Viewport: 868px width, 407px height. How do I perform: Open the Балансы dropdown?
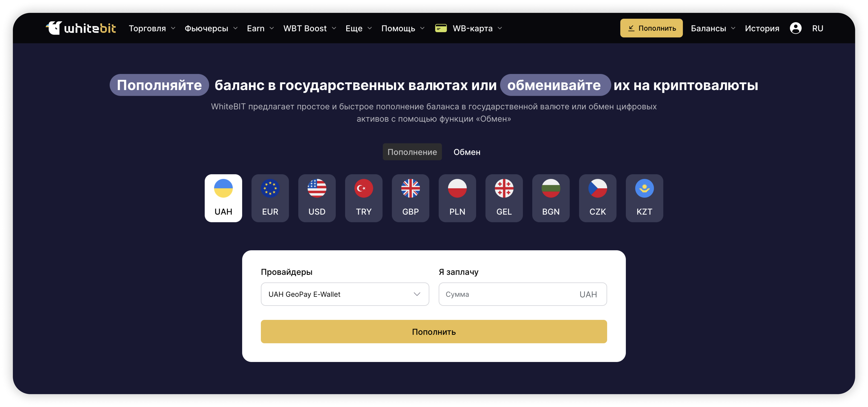[713, 28]
